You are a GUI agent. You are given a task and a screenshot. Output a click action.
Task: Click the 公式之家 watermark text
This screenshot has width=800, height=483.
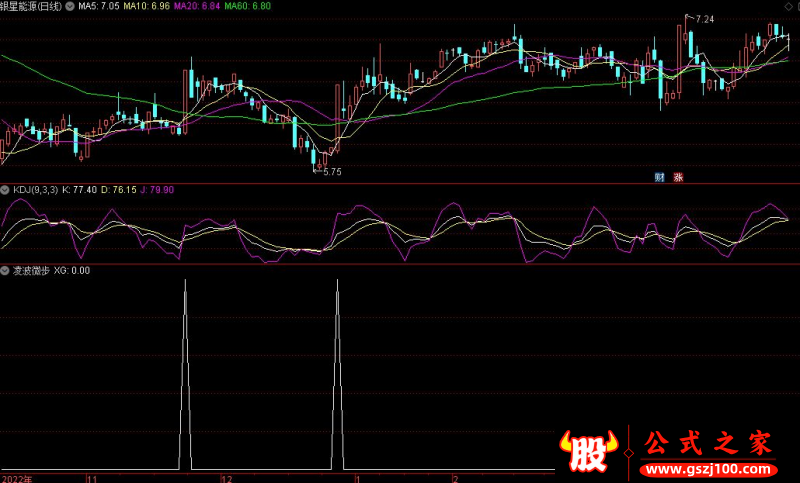click(706, 441)
